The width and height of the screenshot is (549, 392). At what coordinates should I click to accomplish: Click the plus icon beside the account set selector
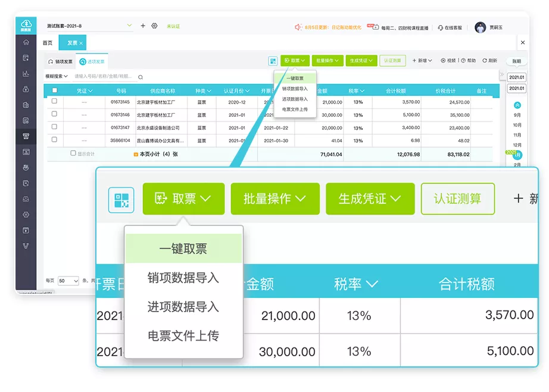143,26
